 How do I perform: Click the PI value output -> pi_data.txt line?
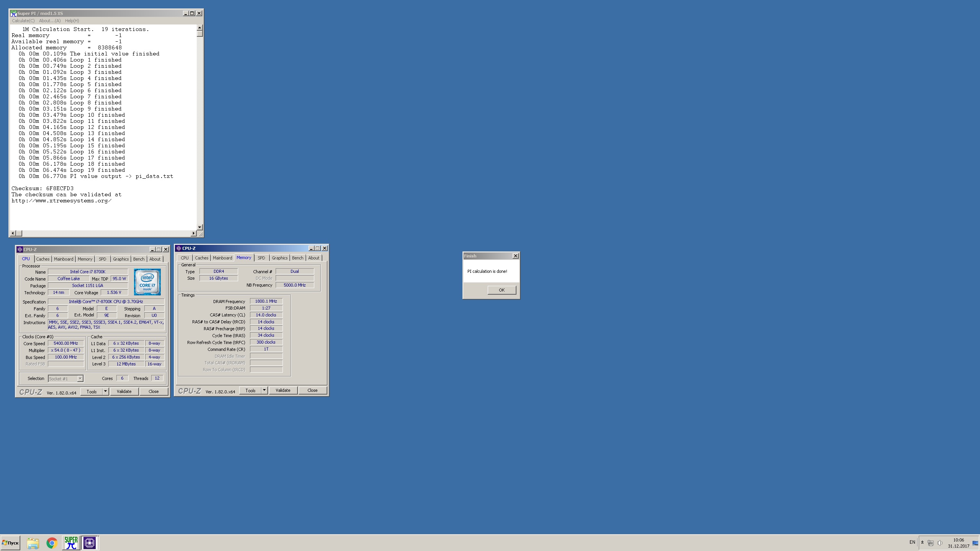click(96, 176)
